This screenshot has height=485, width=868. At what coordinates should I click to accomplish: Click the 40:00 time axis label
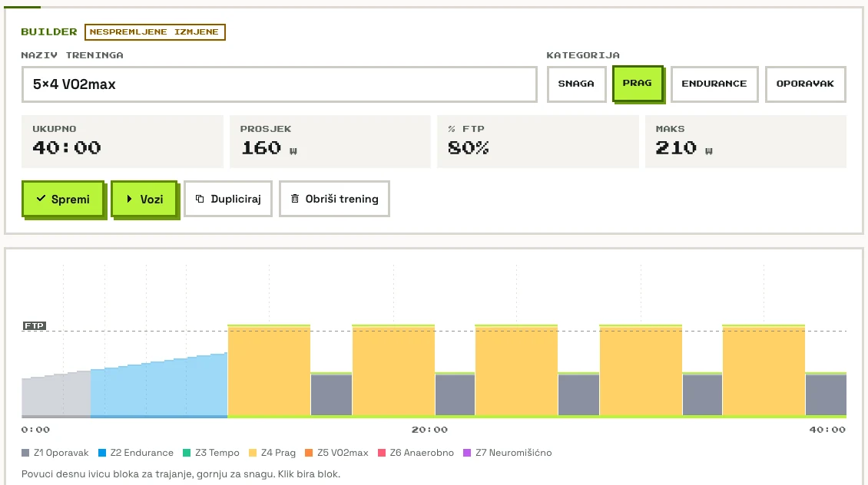827,430
